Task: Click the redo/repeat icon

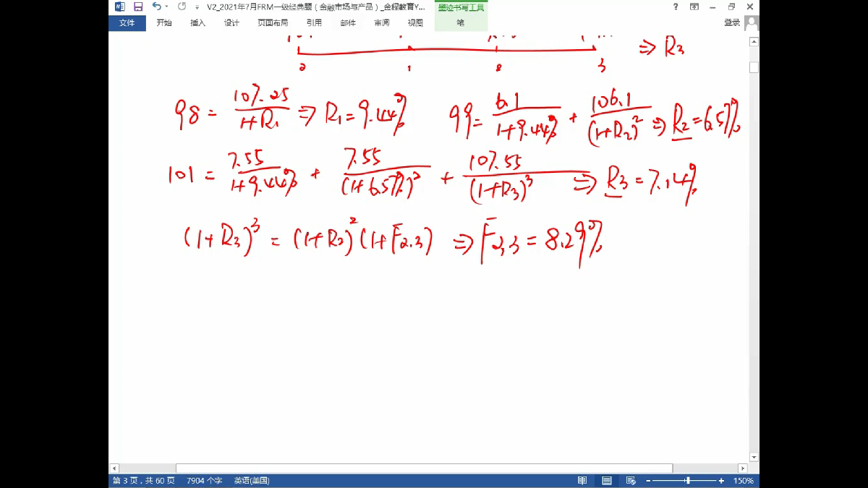Action: click(x=182, y=7)
